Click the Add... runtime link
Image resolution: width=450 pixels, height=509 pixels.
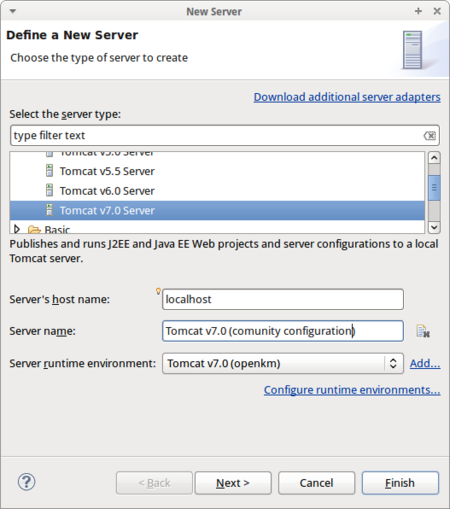(425, 363)
